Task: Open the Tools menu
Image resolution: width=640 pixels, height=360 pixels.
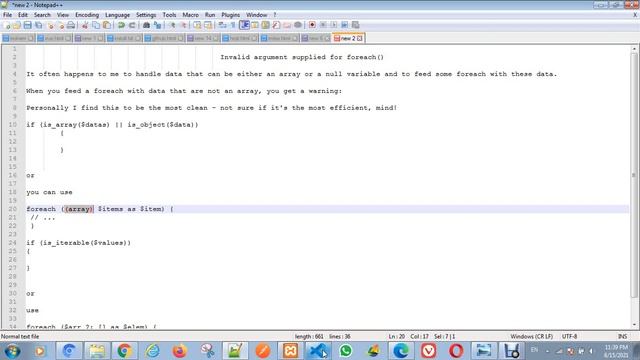Action: [169, 15]
